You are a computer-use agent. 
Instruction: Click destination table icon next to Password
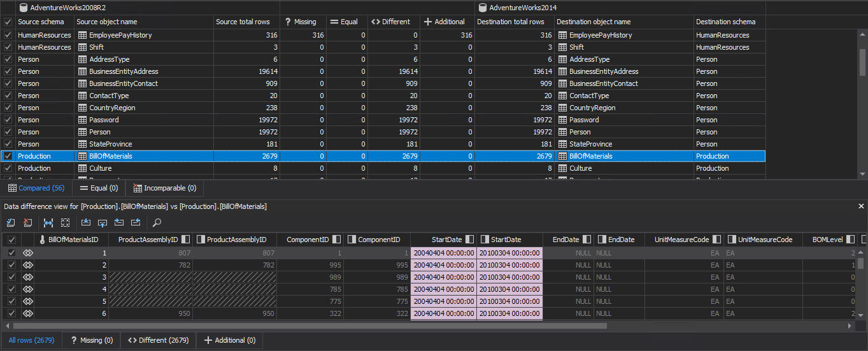pos(562,120)
